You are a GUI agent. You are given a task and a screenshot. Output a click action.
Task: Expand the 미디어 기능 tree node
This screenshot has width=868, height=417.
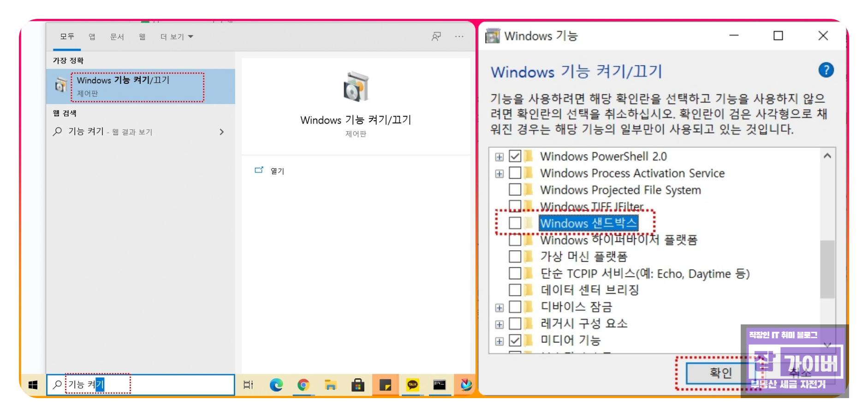point(499,341)
